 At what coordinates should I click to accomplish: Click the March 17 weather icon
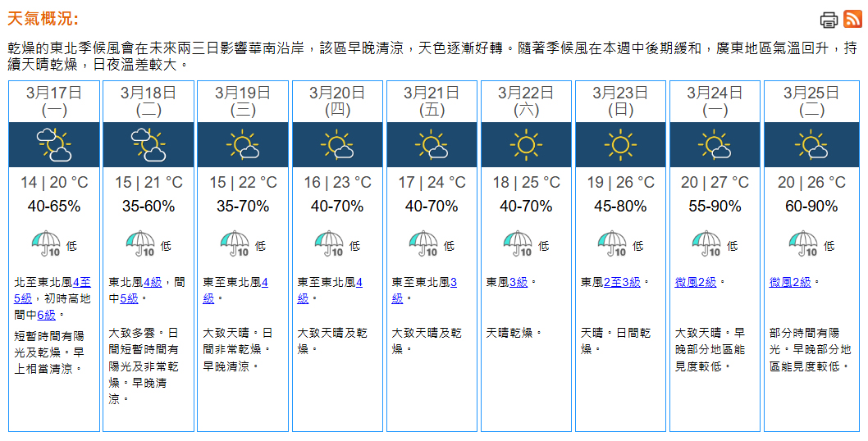pos(54,145)
